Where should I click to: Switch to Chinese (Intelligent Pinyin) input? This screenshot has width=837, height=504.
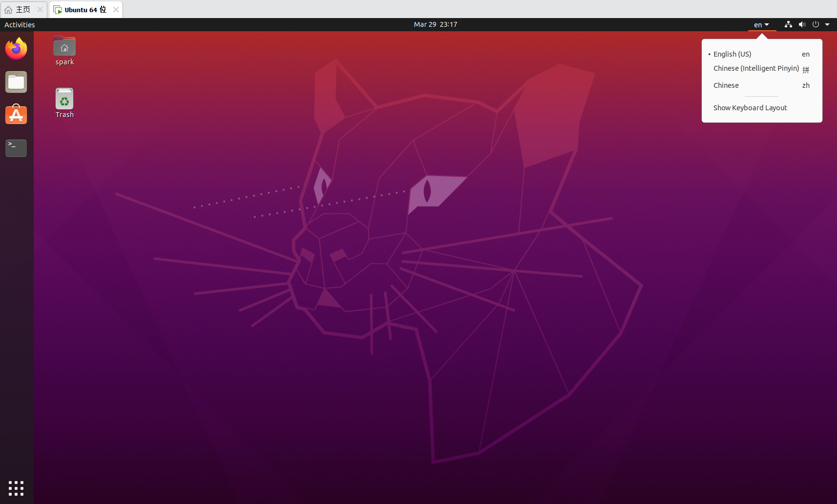762,69
